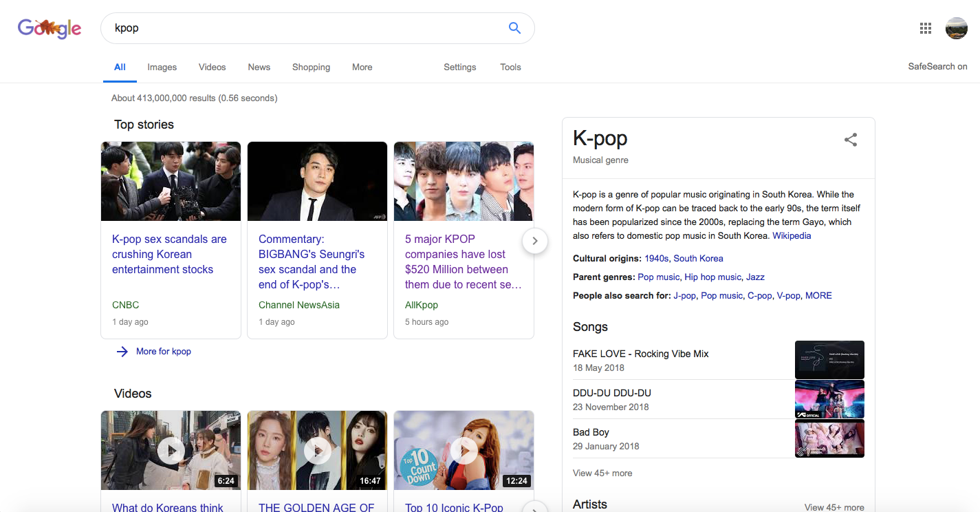This screenshot has height=512, width=980.
Task: Select the All tab
Action: [x=120, y=67]
